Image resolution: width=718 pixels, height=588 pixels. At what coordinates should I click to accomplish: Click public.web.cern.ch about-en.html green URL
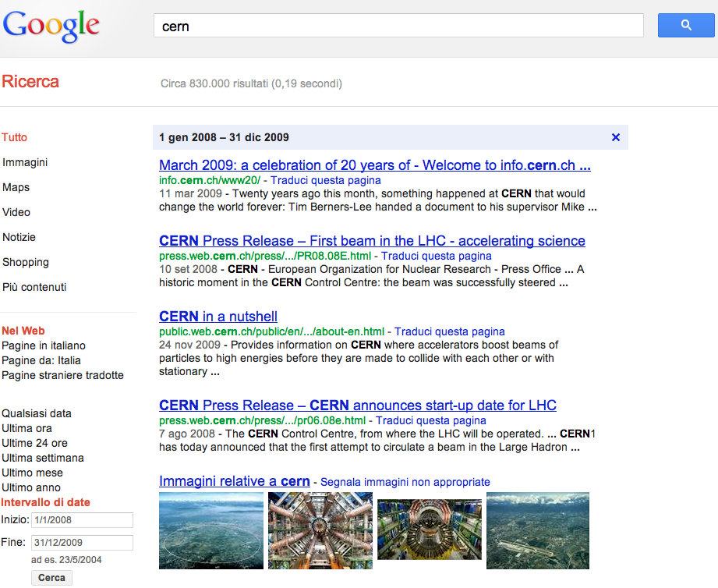(x=271, y=331)
